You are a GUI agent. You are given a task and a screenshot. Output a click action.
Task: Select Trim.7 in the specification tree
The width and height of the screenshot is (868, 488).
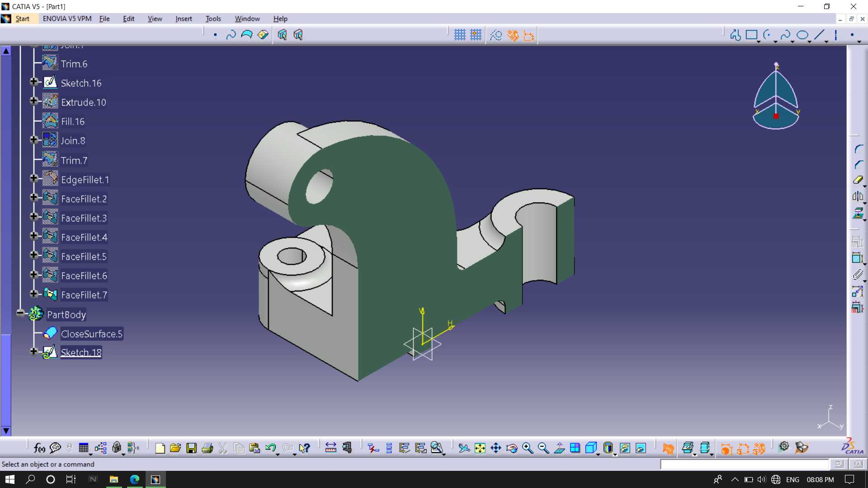click(74, 160)
